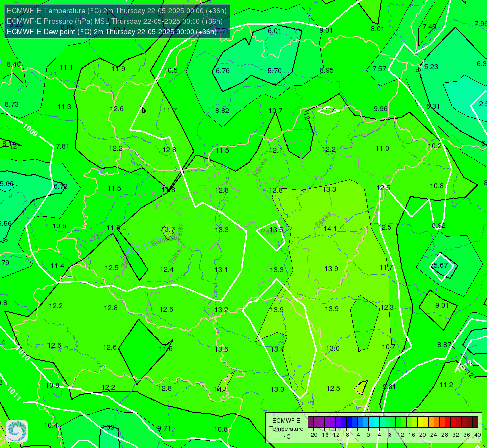Screen dimensions: 487x448
Task: Click the 11.4 dew point value
Action: pyautogui.click(x=58, y=266)
